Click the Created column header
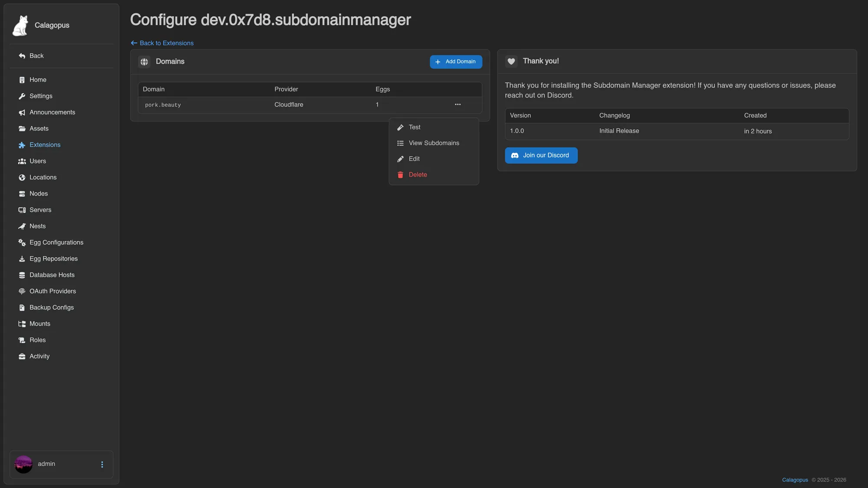The height and width of the screenshot is (488, 868). pos(755,115)
